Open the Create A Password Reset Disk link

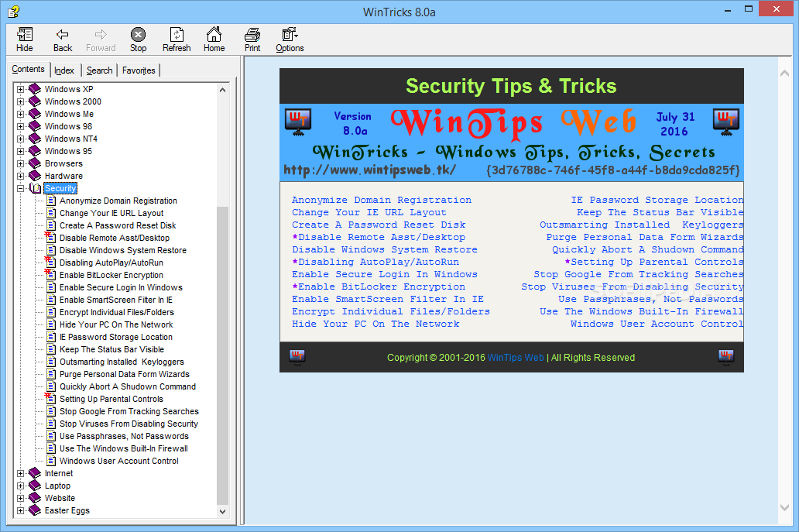(x=379, y=225)
